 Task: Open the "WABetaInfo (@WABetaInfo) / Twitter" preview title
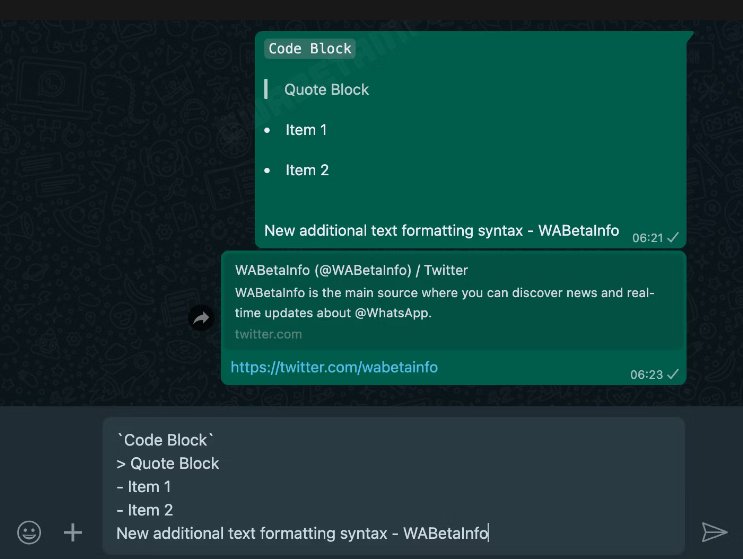coord(351,270)
